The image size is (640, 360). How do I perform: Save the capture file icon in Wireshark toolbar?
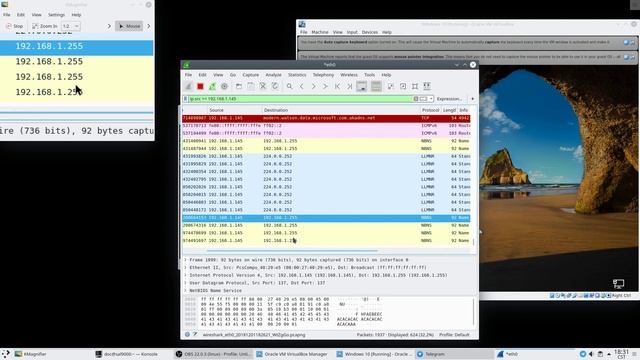[251, 86]
